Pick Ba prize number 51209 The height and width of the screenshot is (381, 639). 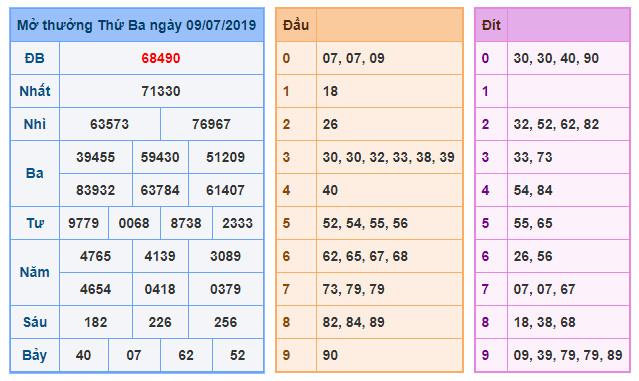pyautogui.click(x=225, y=157)
